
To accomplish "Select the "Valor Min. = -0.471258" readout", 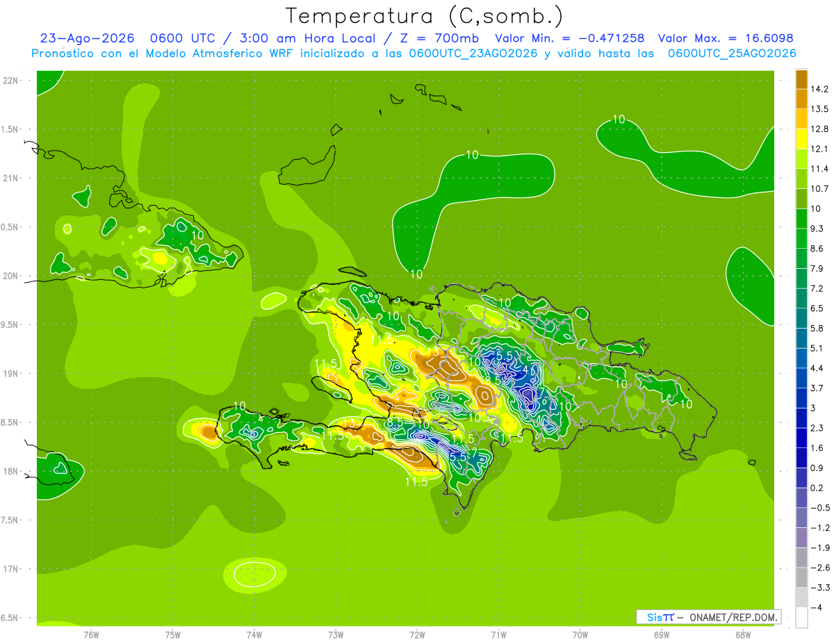I will pyautogui.click(x=569, y=38).
